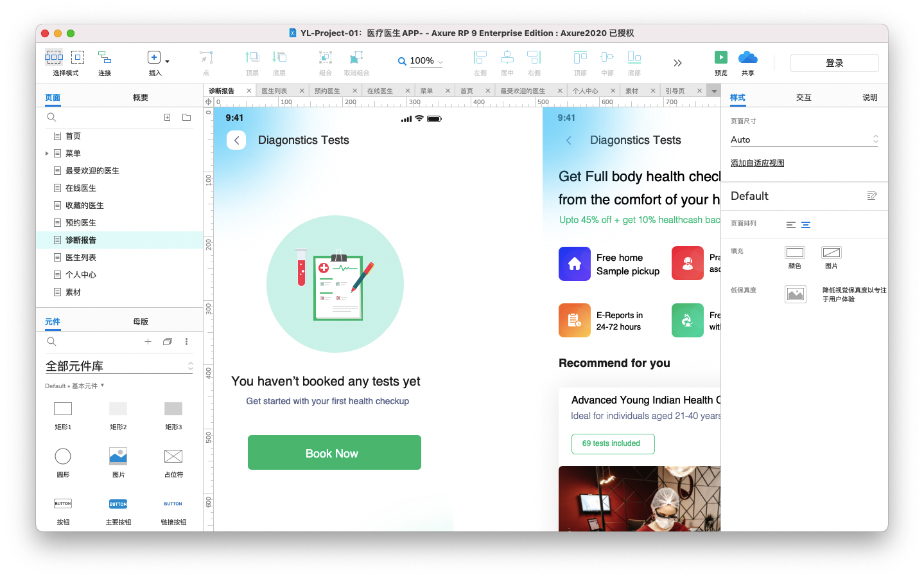Open the 插入 insert tool
Viewport: 924px width, 579px height.
(x=154, y=57)
